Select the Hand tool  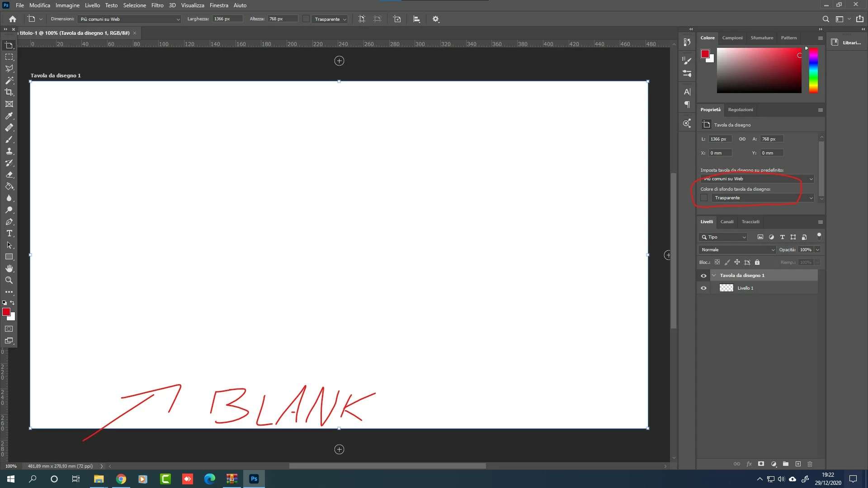pyautogui.click(x=9, y=269)
